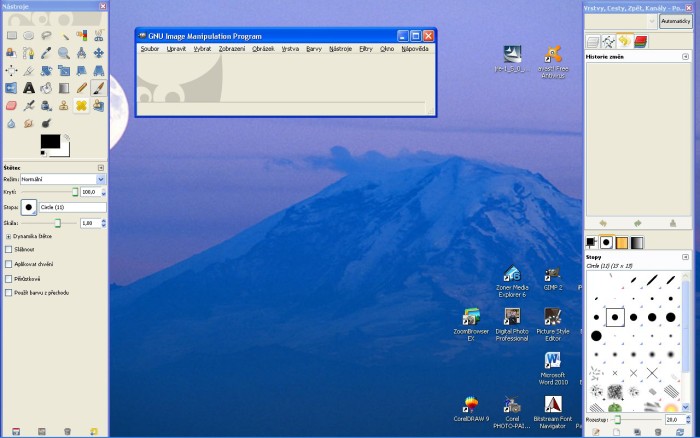Select the Fuzzy Select magic wand tool

[64, 35]
